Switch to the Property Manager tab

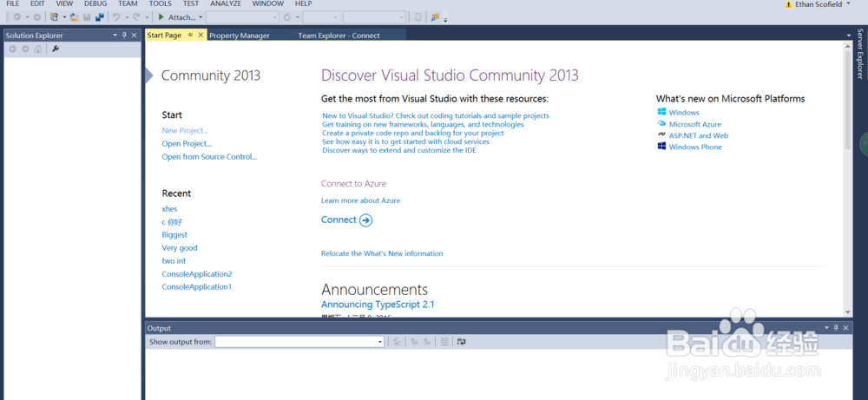(240, 36)
